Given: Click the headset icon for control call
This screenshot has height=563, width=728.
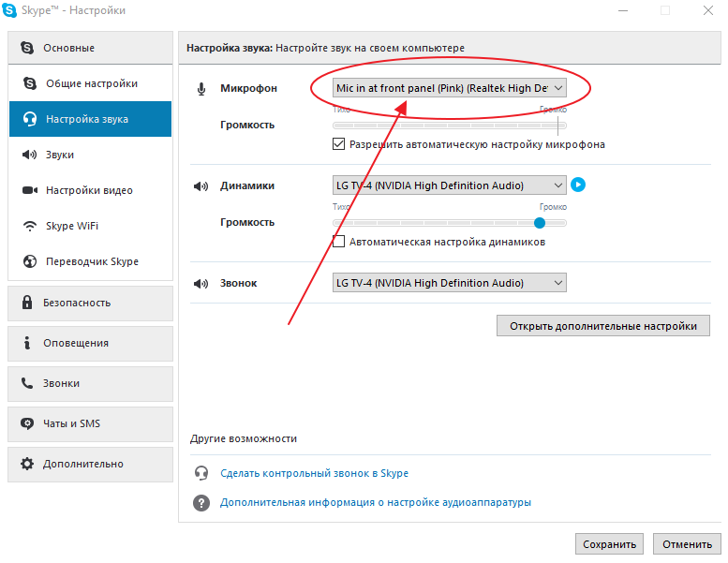Looking at the screenshot, I should (201, 473).
